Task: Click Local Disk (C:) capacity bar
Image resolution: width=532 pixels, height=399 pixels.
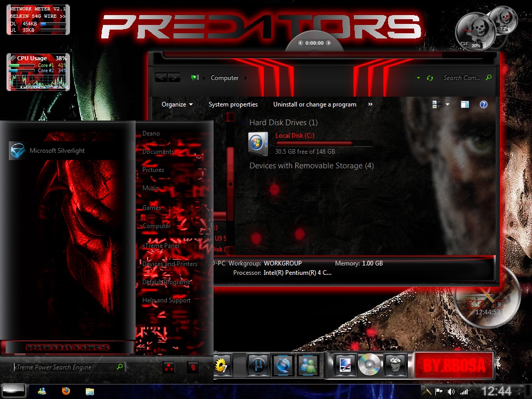Action: click(x=324, y=143)
